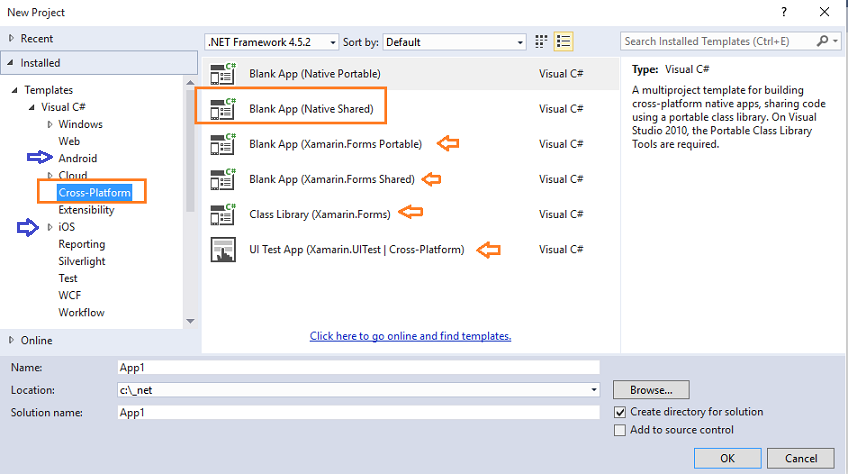848x474 pixels.
Task: Click the Blank App (Native Portable) template icon
Action: pos(223,74)
